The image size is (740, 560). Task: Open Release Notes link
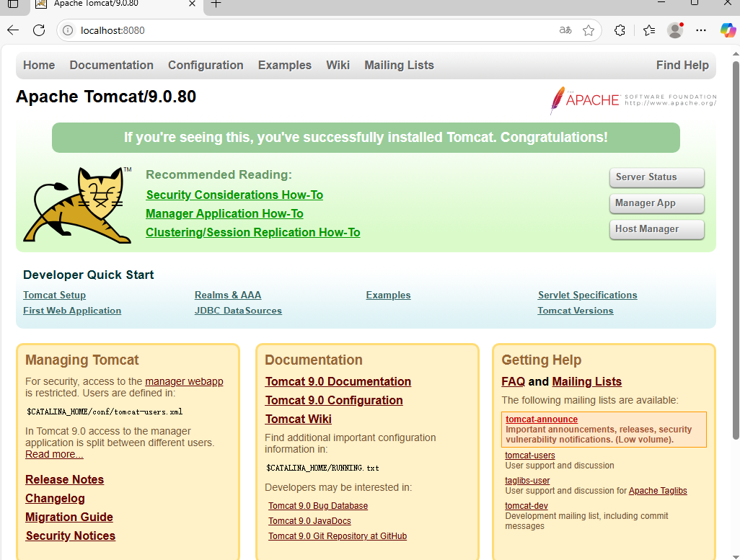tap(65, 480)
